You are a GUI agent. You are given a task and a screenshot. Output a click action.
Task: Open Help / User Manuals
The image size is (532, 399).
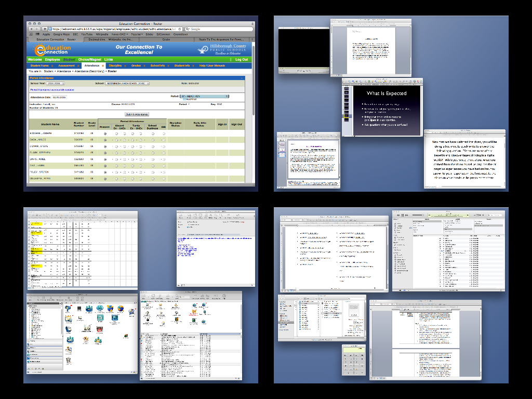click(x=212, y=66)
